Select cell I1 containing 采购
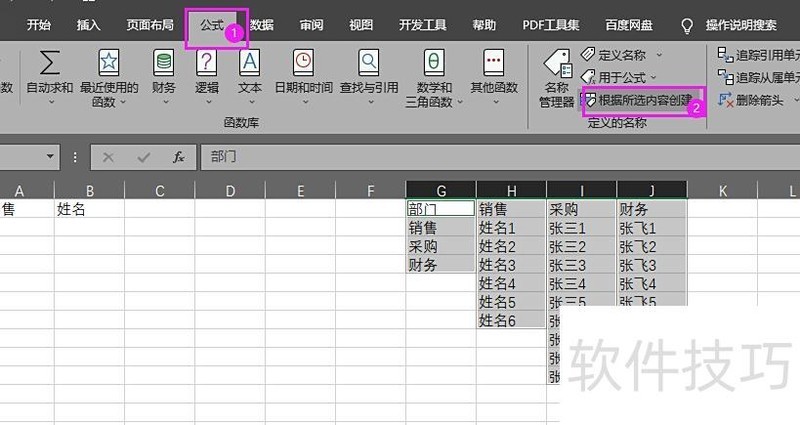 [x=582, y=209]
